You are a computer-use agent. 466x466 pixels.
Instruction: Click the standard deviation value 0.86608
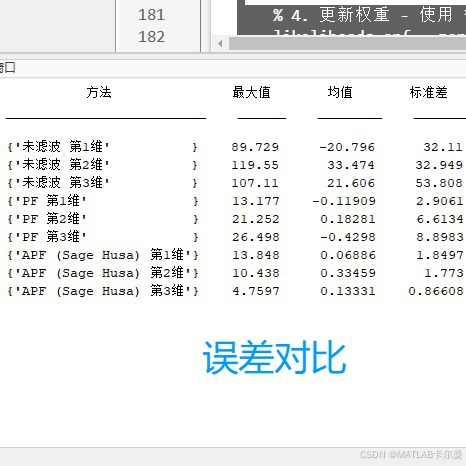[x=436, y=291]
